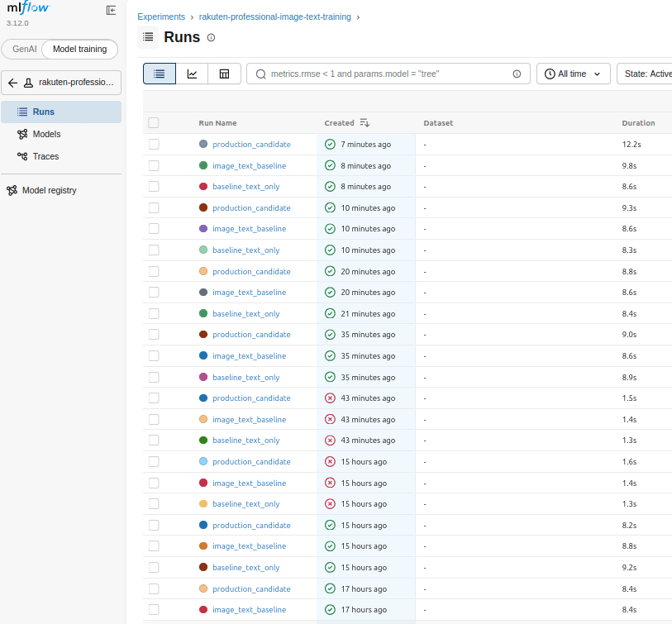
Task: Click the Model registry icon in sidebar
Action: coord(12,190)
